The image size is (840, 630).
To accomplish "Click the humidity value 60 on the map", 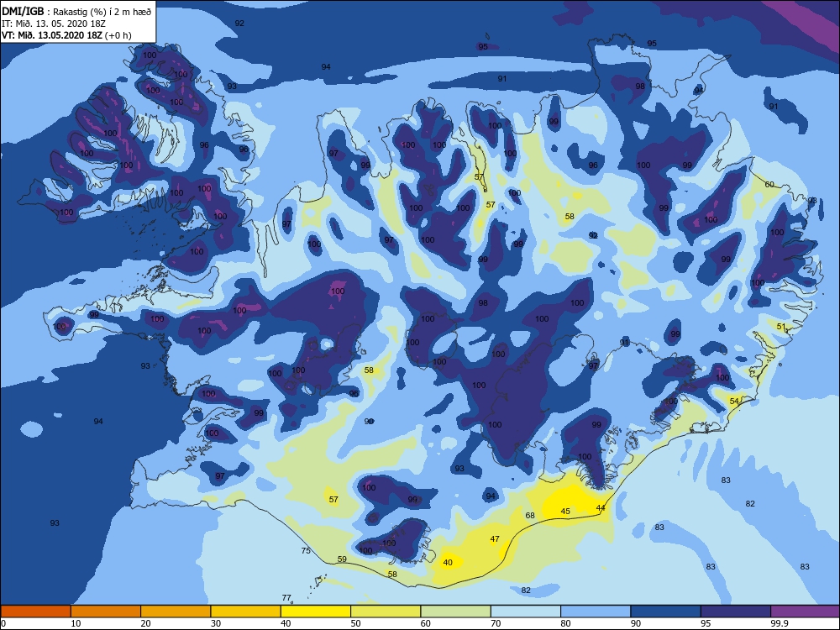I will click(769, 184).
